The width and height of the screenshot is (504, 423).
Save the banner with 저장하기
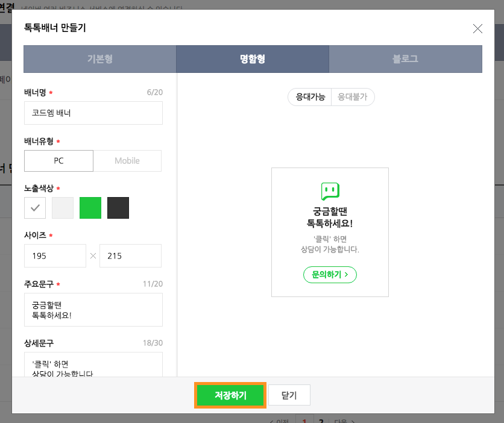pos(230,395)
